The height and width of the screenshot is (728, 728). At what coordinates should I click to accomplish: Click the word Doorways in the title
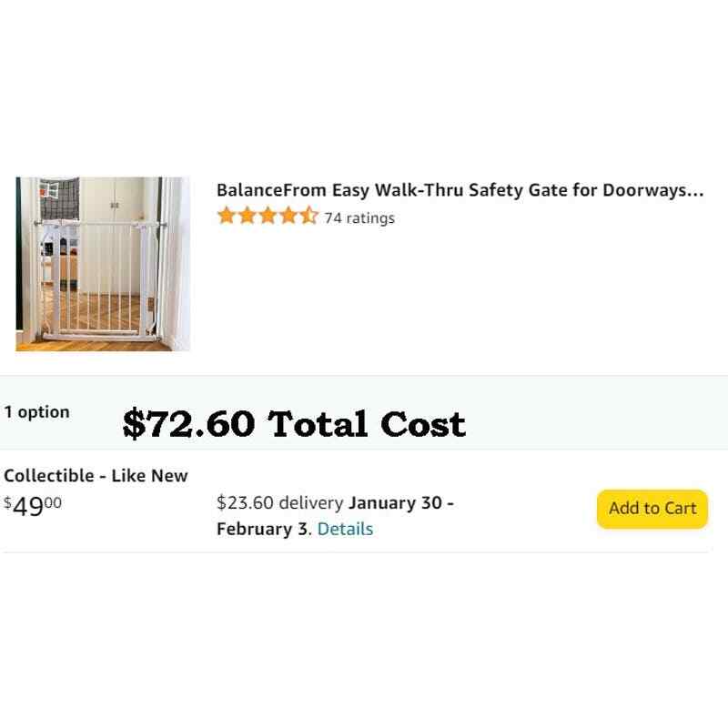pos(650,191)
